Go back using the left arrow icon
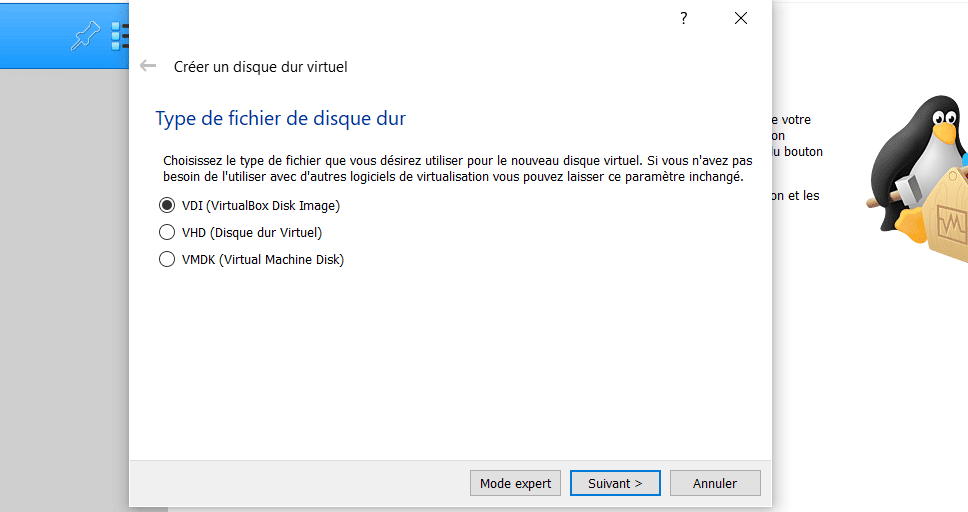The image size is (968, 512). click(x=148, y=65)
